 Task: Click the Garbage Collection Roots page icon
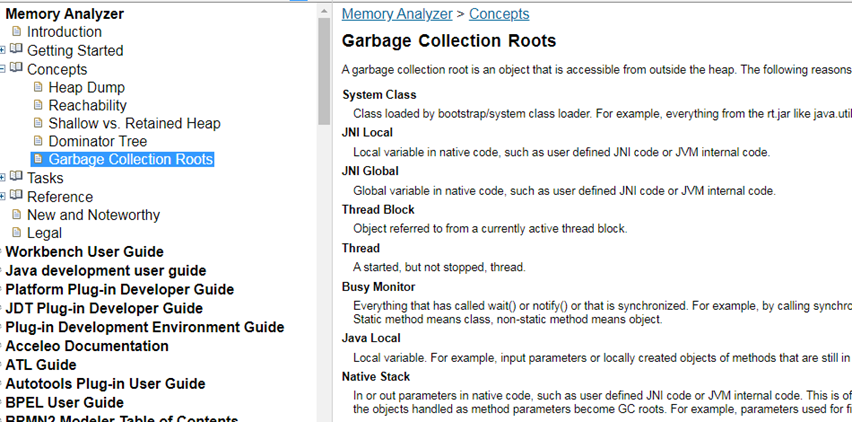pyautogui.click(x=38, y=159)
